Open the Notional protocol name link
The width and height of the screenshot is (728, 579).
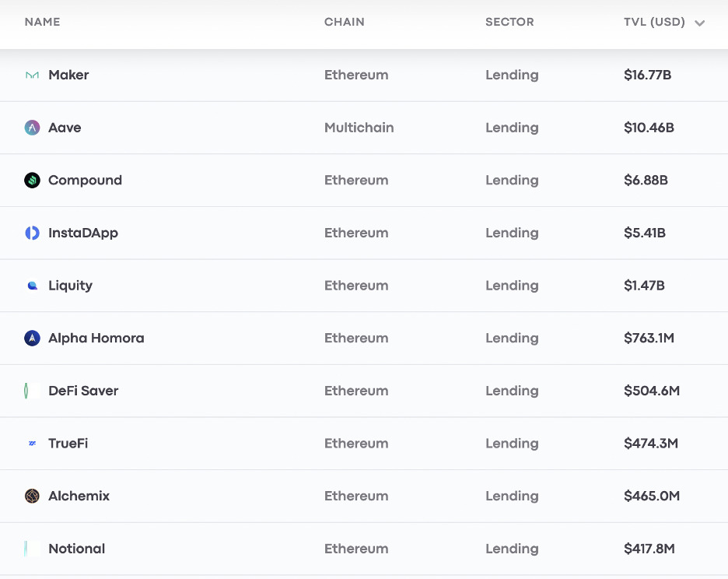tap(76, 549)
